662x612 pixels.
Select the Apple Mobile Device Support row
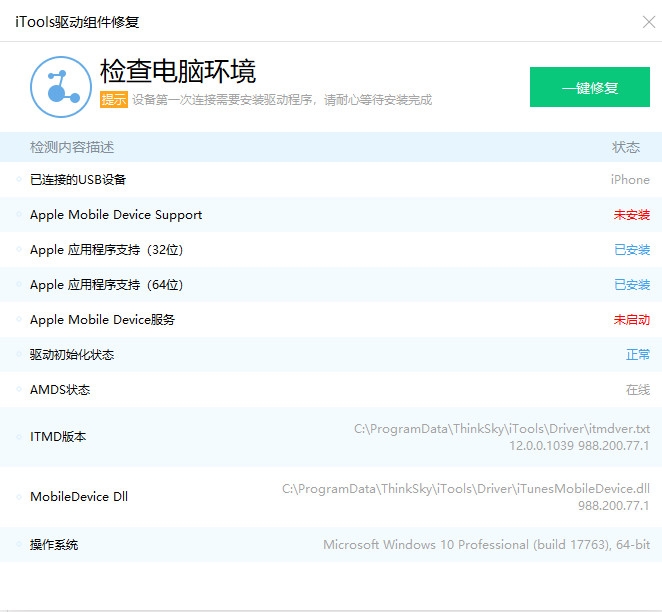click(331, 214)
